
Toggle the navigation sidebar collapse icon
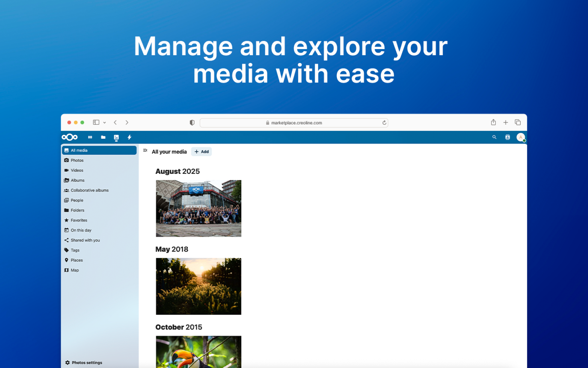pos(145,150)
